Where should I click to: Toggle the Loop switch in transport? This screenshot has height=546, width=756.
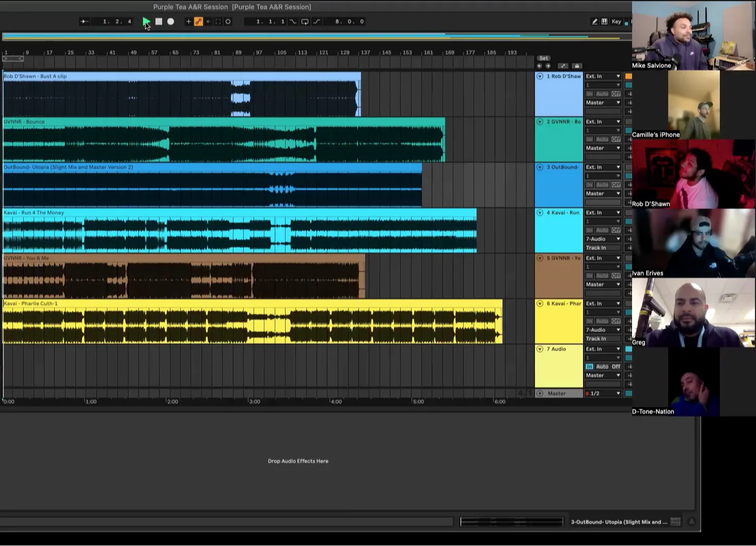305,22
